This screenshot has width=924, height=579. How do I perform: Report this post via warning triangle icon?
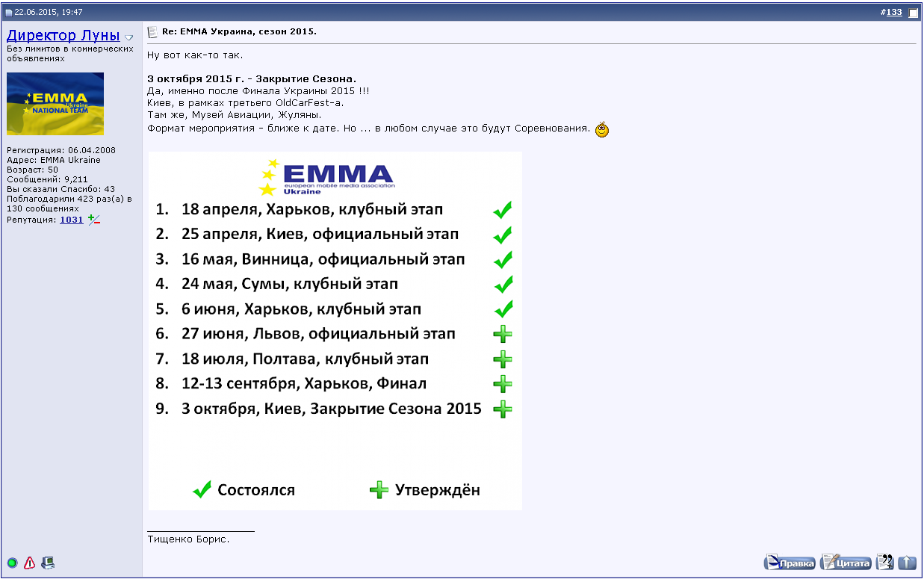tap(30, 563)
